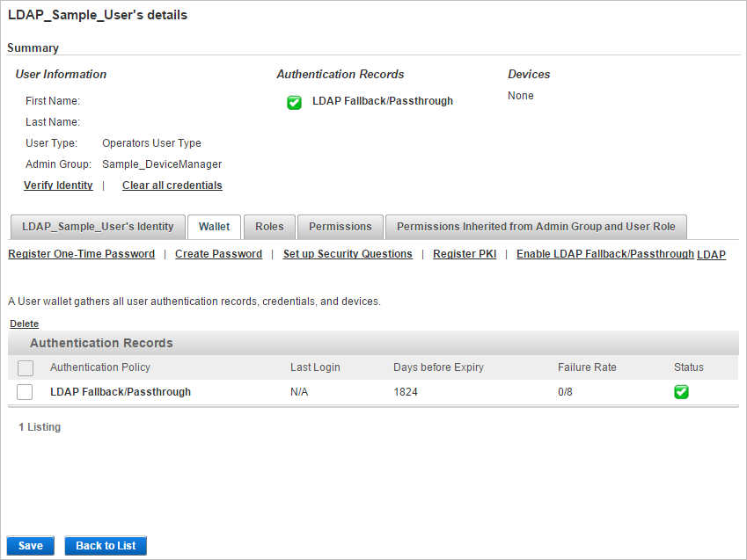747x560 pixels.
Task: Click the Save button
Action: (30, 545)
